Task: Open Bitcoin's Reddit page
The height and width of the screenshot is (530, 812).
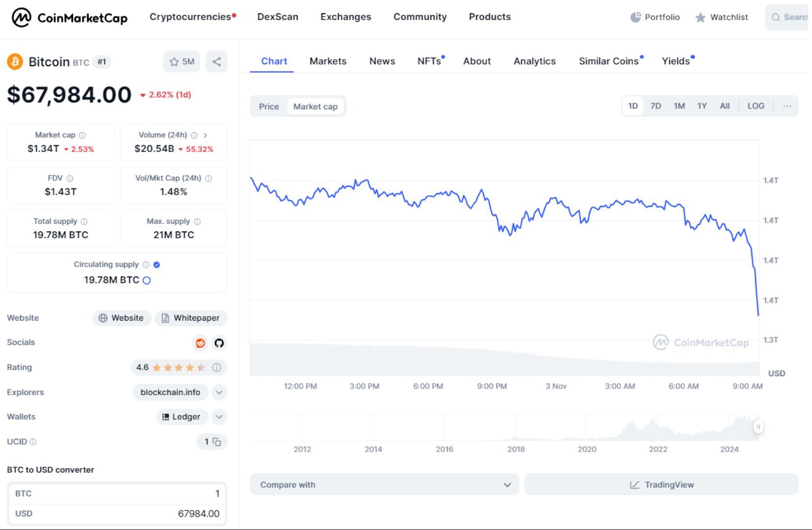Action: pos(199,343)
